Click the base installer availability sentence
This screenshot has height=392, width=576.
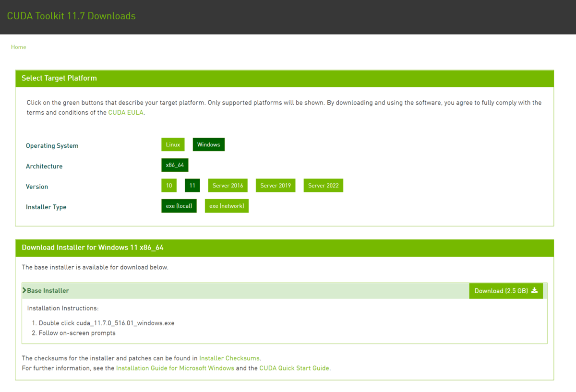click(x=95, y=267)
